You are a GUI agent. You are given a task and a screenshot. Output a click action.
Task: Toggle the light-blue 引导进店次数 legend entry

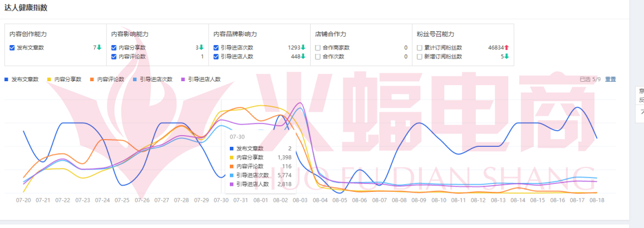coord(135,80)
